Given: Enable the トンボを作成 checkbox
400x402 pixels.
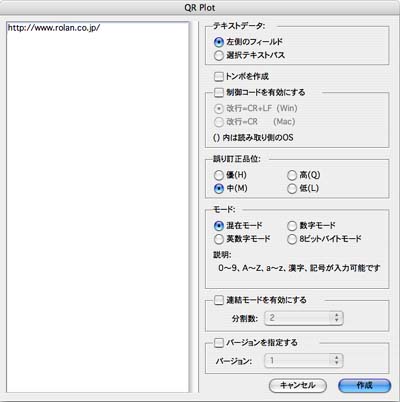Looking at the screenshot, I should point(219,76).
